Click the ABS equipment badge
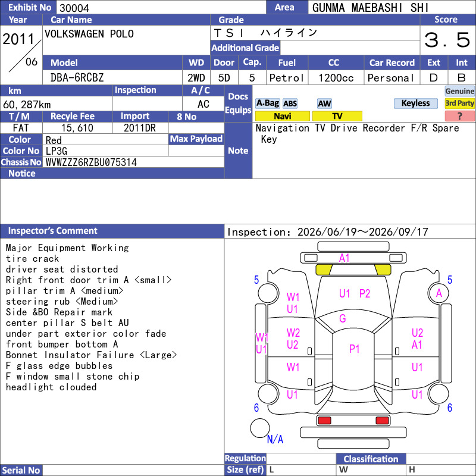476x476 pixels. [x=290, y=104]
